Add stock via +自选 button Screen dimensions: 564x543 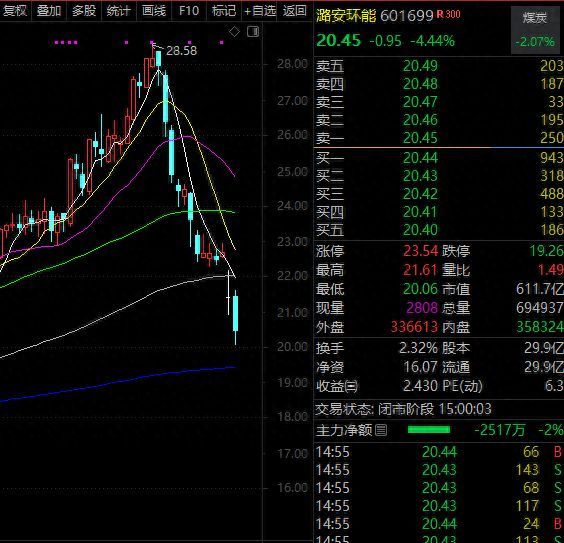click(x=260, y=11)
